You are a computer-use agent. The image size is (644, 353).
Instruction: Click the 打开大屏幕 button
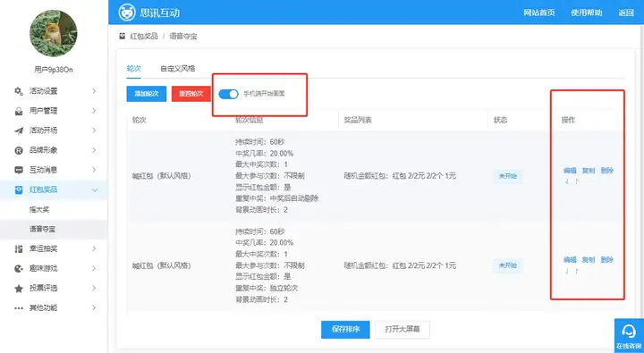[402, 329]
